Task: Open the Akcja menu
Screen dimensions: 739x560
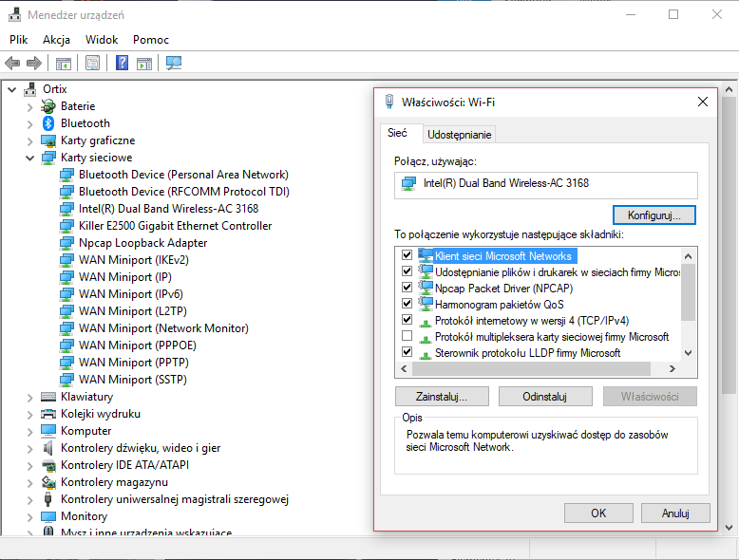Action: 56,40
